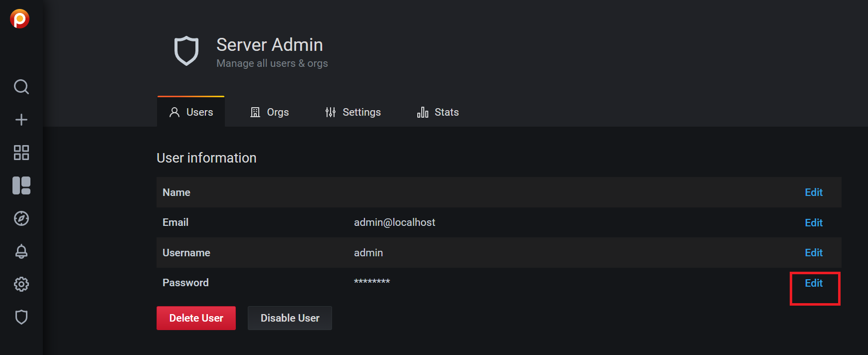Click the Manage all users & orgs subtitle
Image resolution: width=868 pixels, height=355 pixels.
(x=272, y=63)
